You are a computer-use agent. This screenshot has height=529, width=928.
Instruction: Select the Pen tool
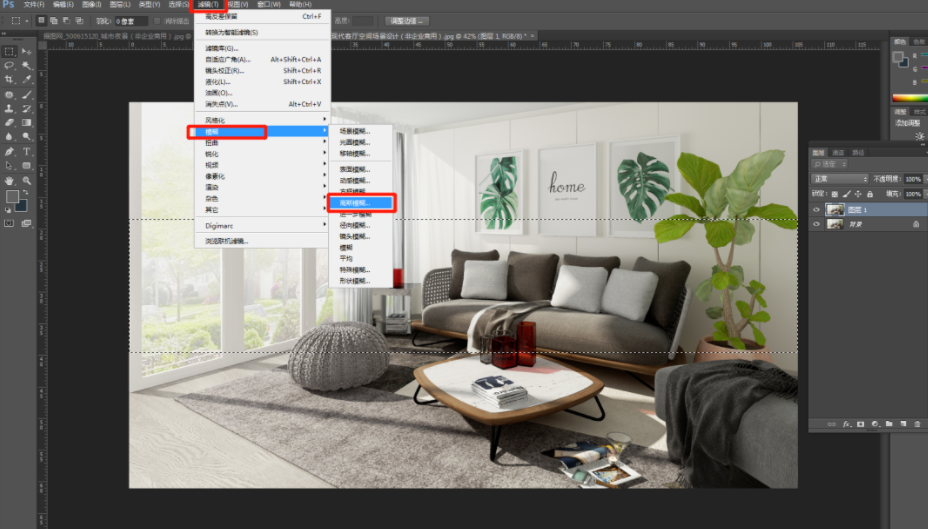point(9,151)
